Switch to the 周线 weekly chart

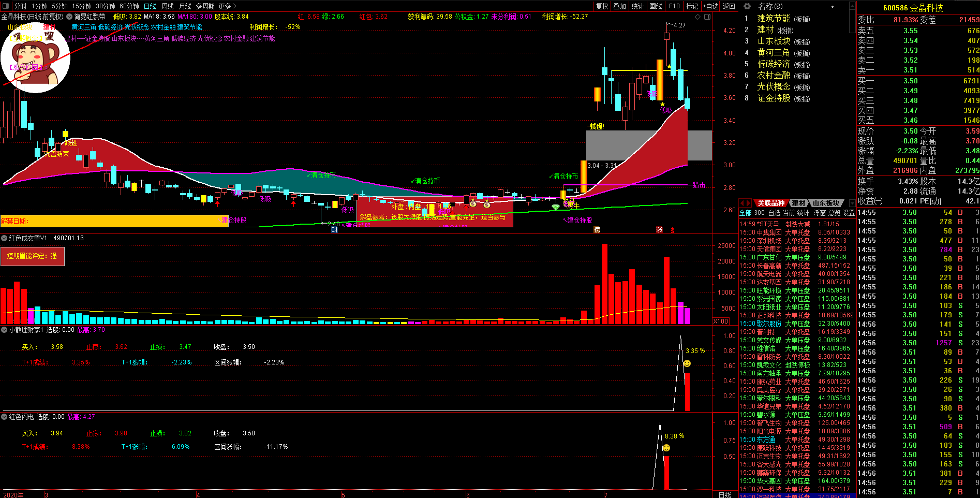coord(168,6)
